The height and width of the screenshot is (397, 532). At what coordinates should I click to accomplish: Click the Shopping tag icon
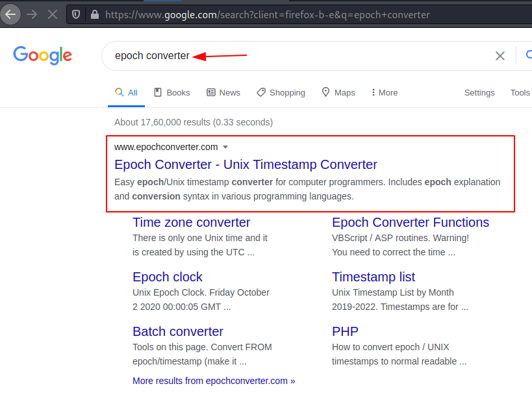click(261, 92)
